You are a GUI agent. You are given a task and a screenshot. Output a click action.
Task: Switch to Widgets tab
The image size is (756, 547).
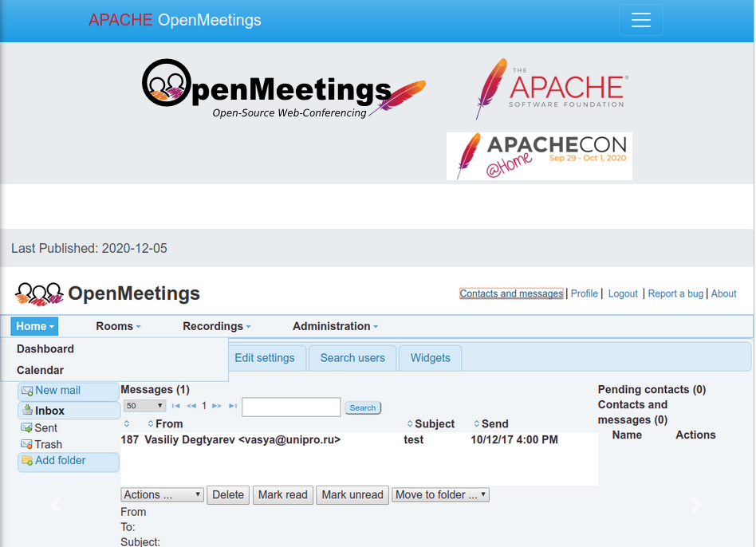click(x=430, y=358)
